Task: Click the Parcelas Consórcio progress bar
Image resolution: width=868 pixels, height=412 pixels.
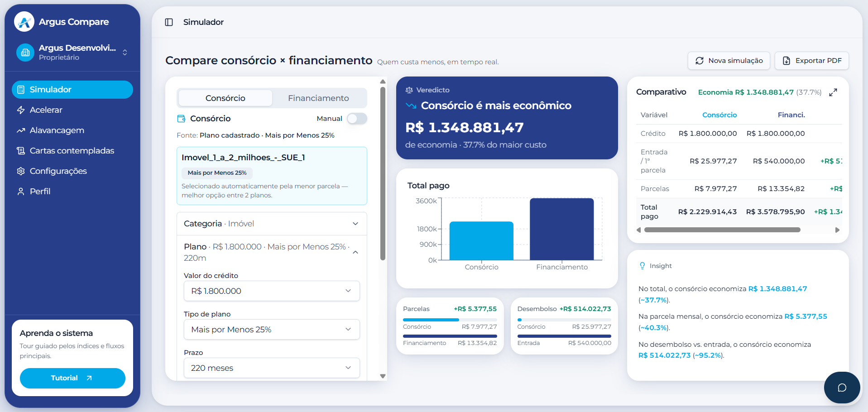Action: coord(450,320)
